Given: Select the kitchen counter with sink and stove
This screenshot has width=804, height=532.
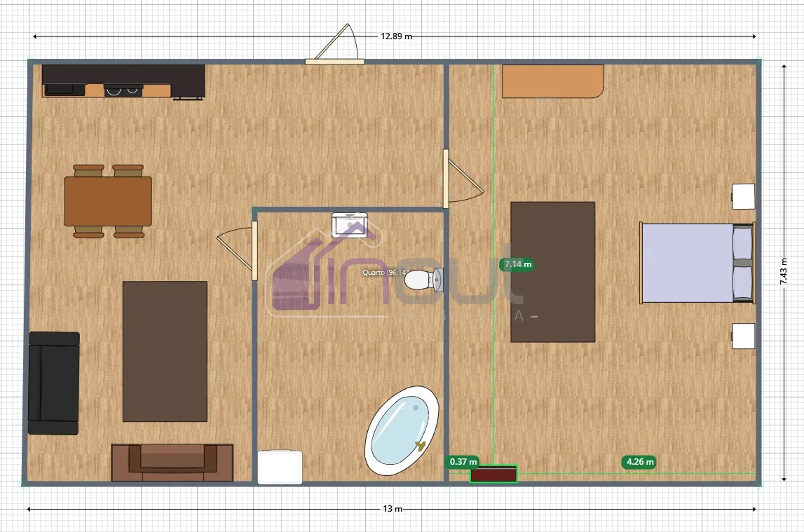Looking at the screenshot, I should tap(123, 81).
